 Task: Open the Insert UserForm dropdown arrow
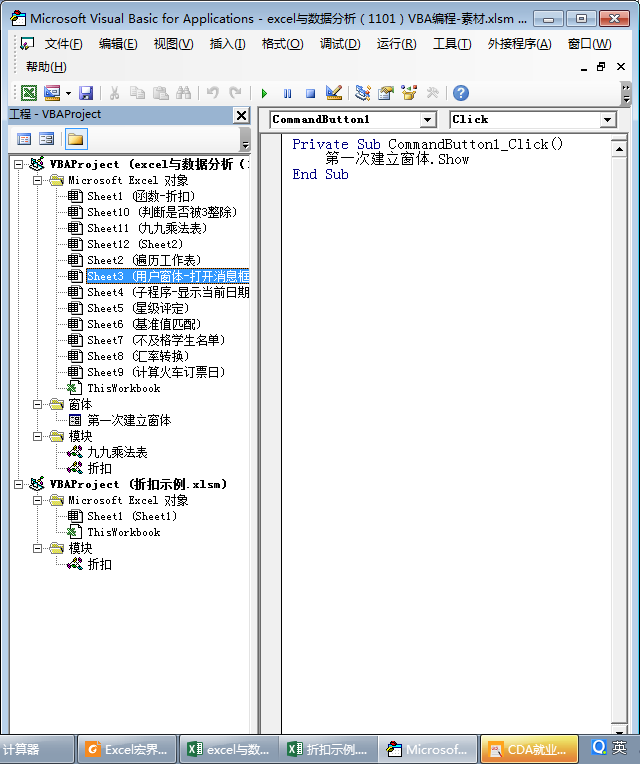68,93
